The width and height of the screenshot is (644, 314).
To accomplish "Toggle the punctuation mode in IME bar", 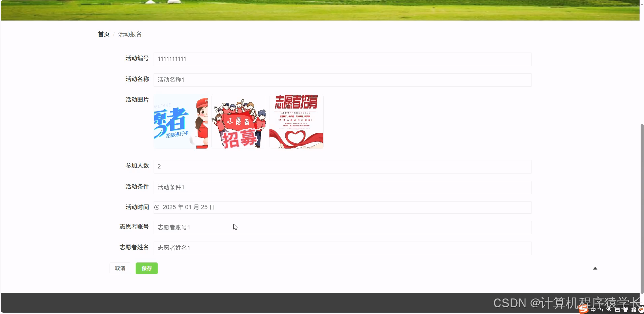I will coord(602,310).
